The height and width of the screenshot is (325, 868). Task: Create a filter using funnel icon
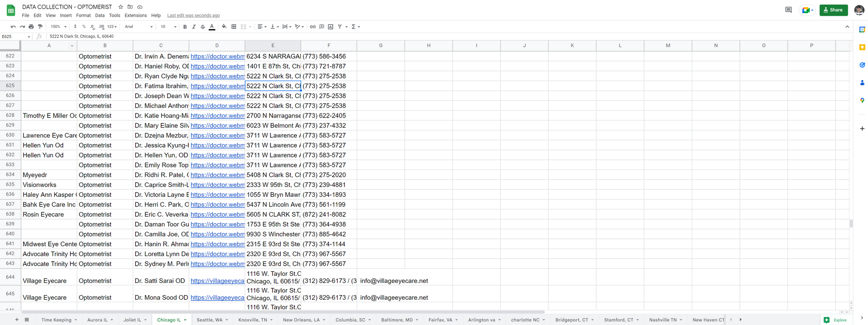click(x=340, y=27)
